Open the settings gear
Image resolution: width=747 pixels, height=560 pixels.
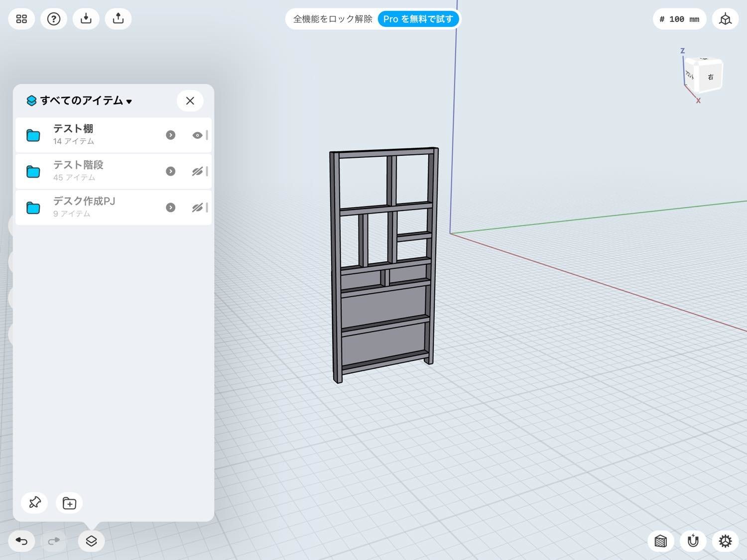click(725, 541)
